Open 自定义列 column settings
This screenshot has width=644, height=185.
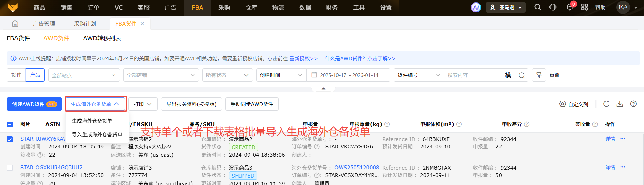click(574, 104)
